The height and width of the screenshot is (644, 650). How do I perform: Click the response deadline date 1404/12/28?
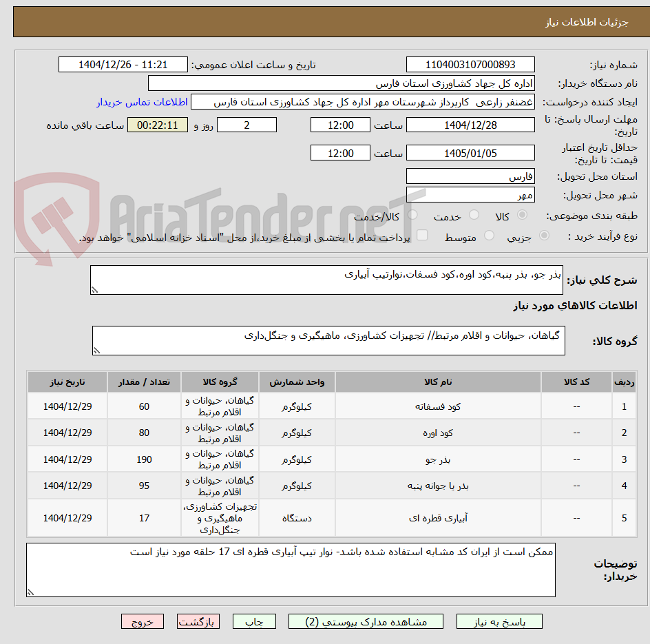coord(470,125)
